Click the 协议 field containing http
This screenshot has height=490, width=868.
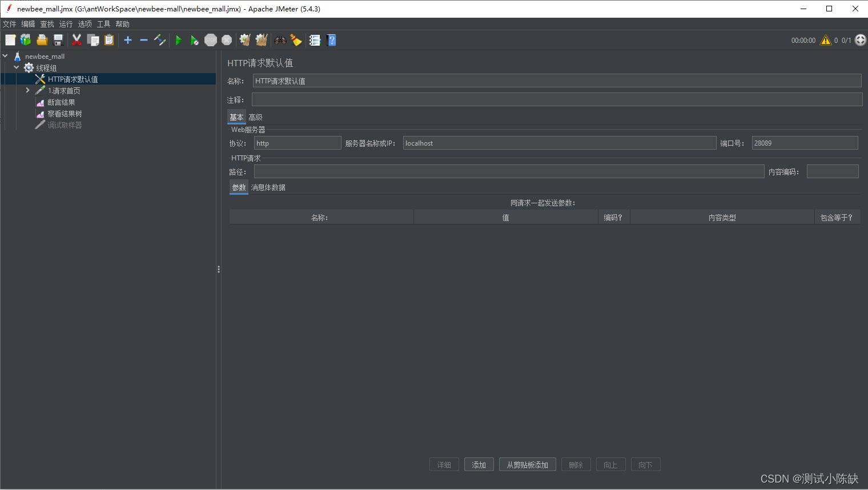298,143
